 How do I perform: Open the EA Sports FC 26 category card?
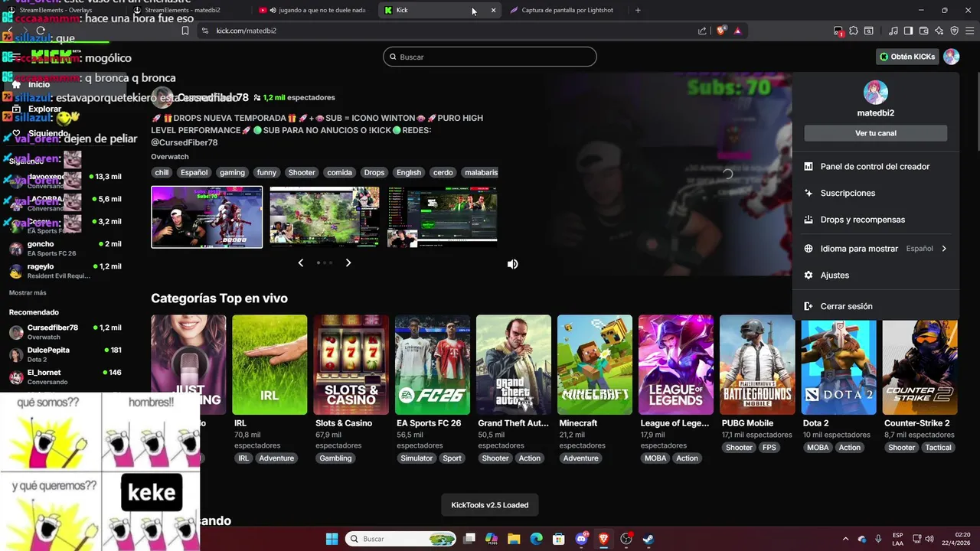coord(433,365)
